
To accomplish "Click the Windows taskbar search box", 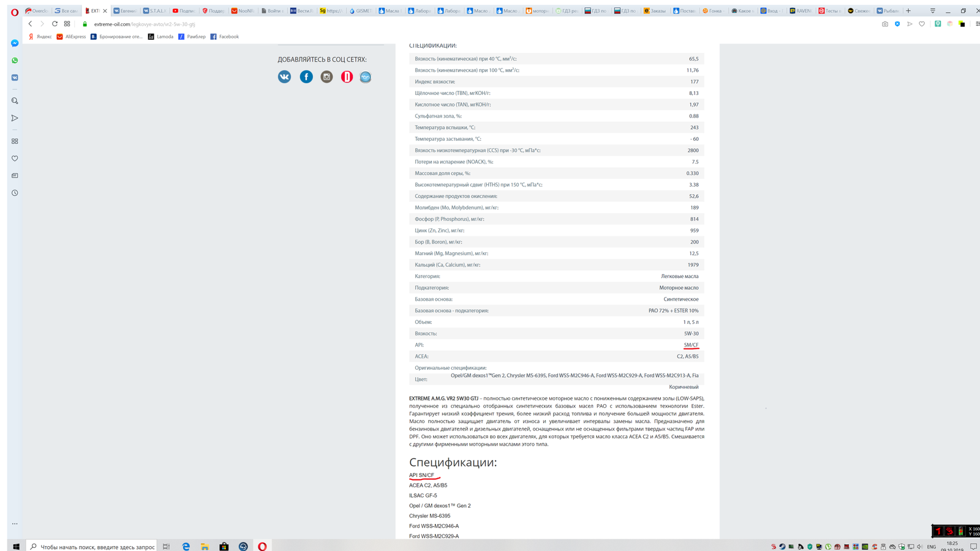I will tap(92, 546).
